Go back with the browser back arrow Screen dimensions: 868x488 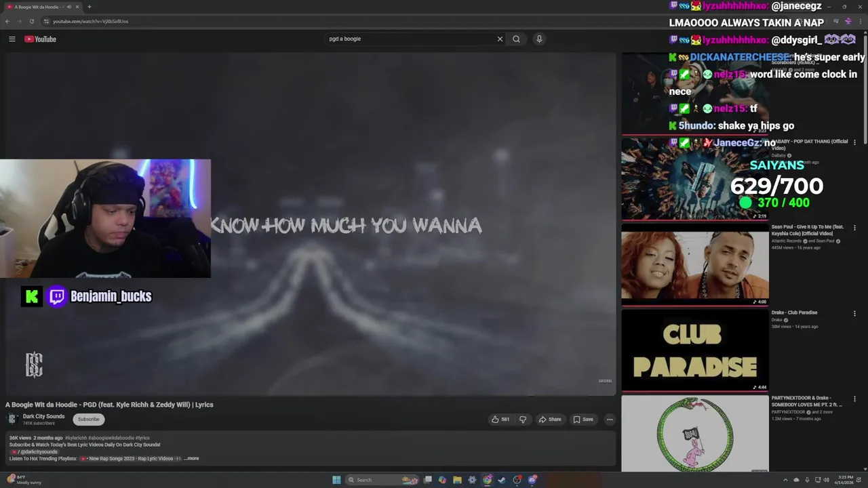(7, 21)
